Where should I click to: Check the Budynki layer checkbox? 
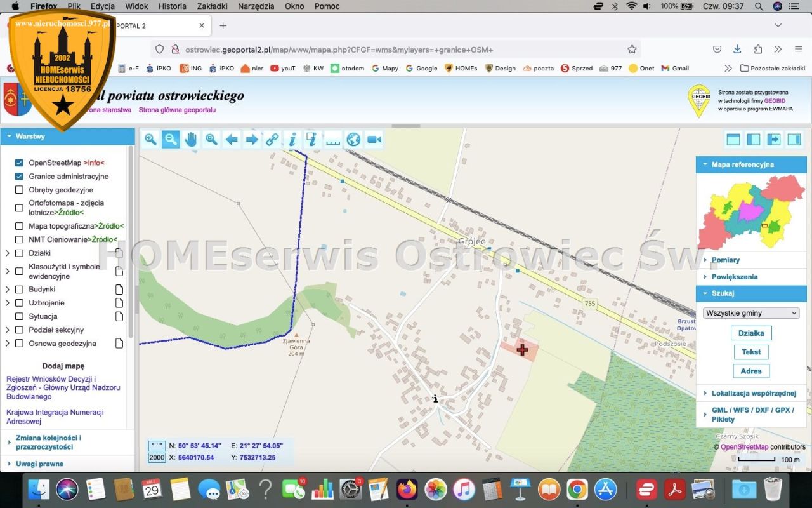point(19,289)
